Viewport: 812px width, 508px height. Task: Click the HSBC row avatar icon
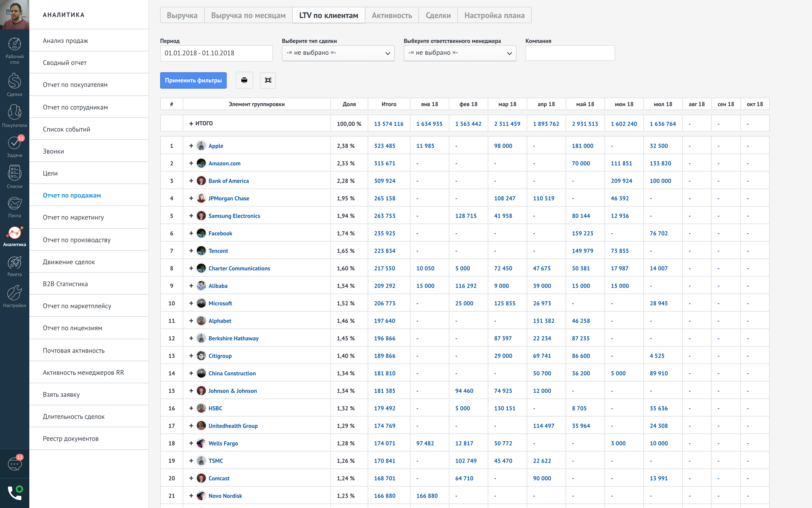pyautogui.click(x=201, y=408)
